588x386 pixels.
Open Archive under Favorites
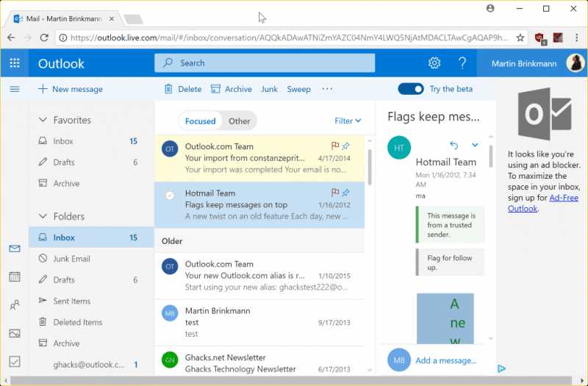[91, 183]
